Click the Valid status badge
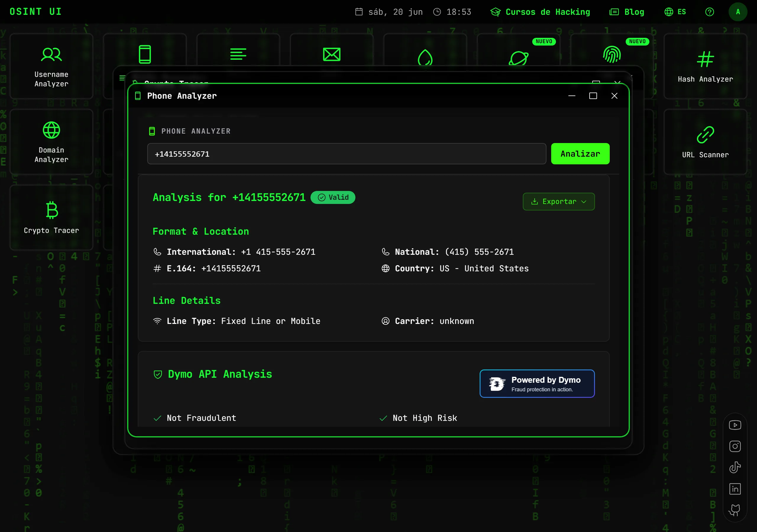The width and height of the screenshot is (757, 532). [x=333, y=197]
